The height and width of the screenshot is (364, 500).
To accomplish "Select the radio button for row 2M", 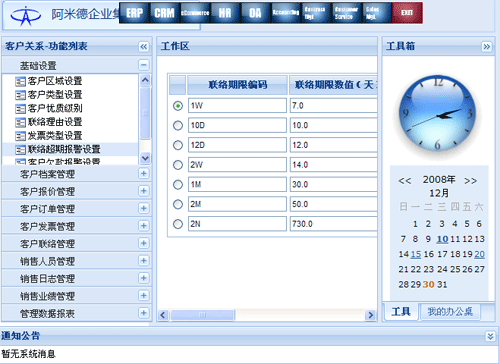I will click(x=178, y=204).
